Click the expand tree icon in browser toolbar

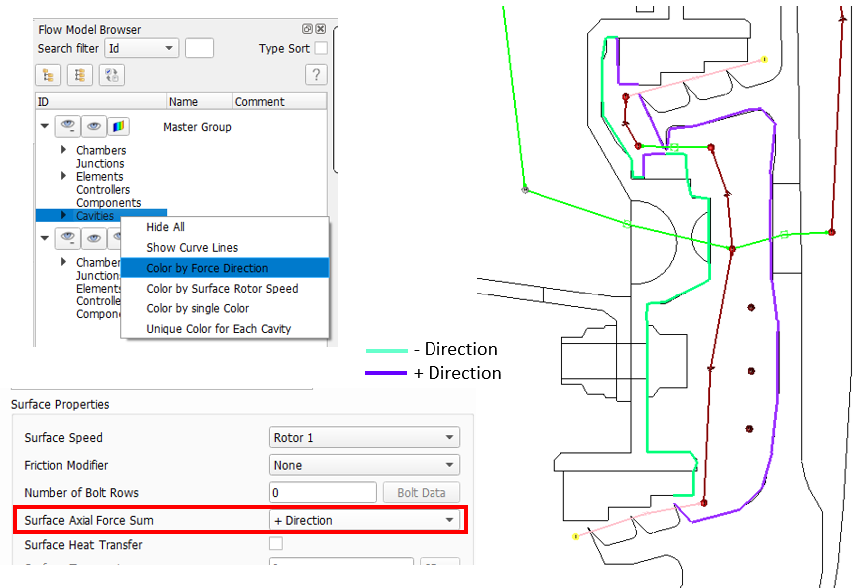[47, 75]
